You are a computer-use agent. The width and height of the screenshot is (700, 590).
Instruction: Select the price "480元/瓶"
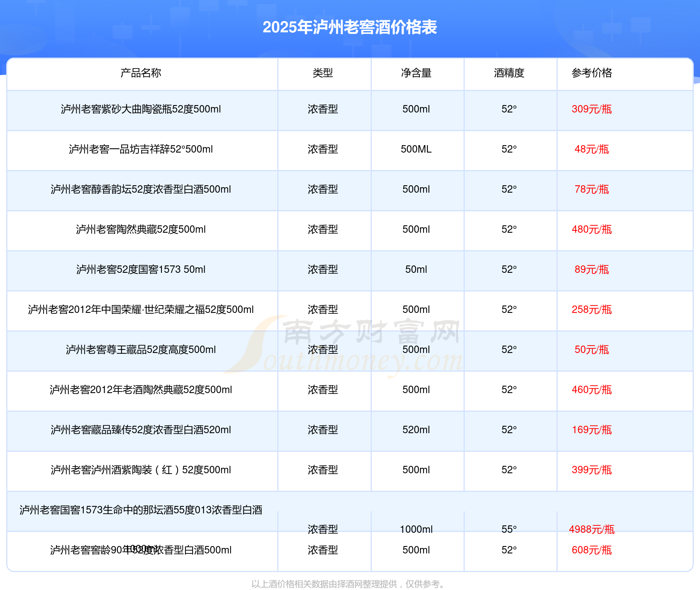click(592, 229)
